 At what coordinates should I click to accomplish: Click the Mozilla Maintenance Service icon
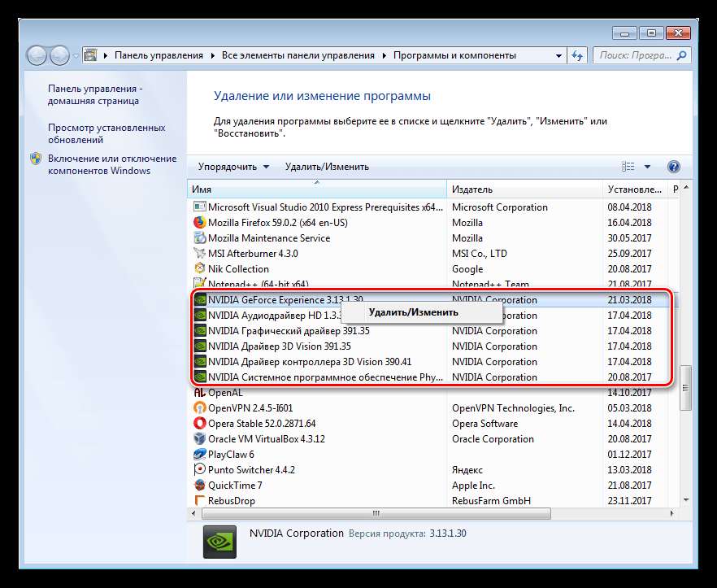pos(200,238)
